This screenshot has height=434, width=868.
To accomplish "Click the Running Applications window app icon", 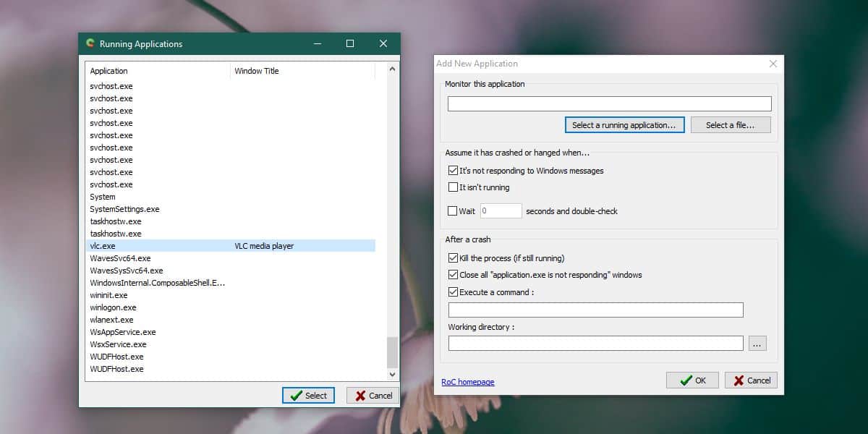I will (90, 43).
